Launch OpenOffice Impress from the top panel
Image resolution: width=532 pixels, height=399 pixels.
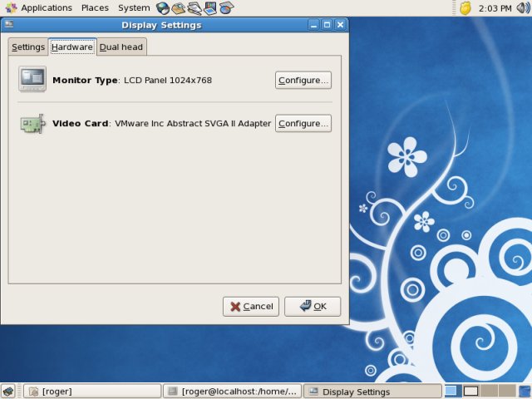point(210,8)
